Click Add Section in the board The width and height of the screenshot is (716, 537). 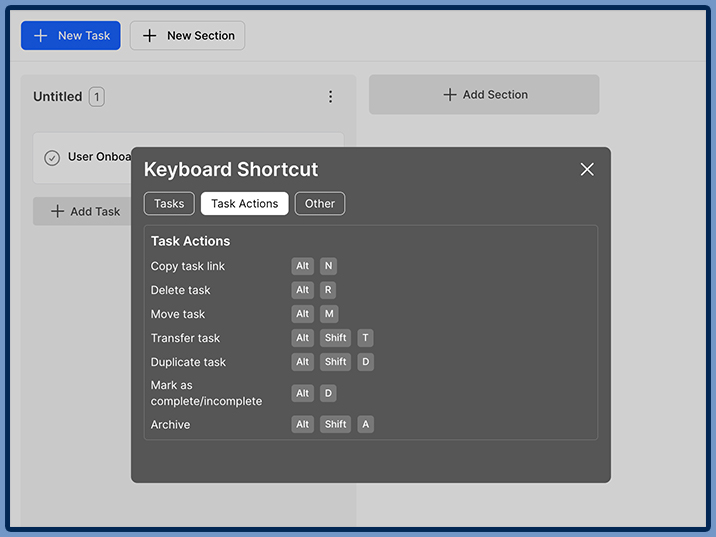[x=484, y=95]
